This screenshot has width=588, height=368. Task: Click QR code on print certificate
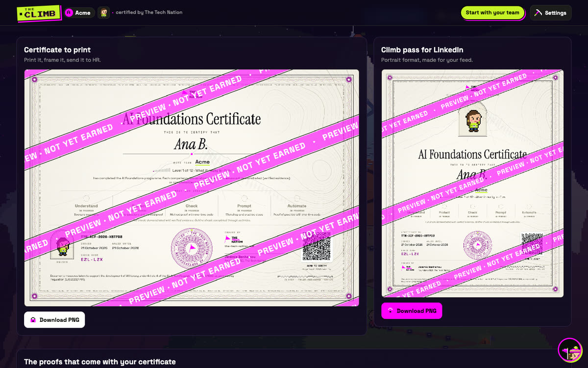tap(316, 247)
